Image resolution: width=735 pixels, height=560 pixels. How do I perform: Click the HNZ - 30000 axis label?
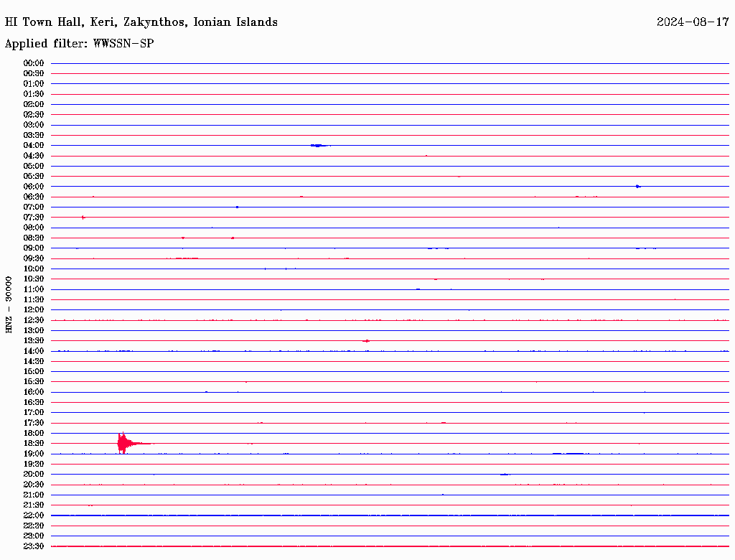(x=9, y=304)
